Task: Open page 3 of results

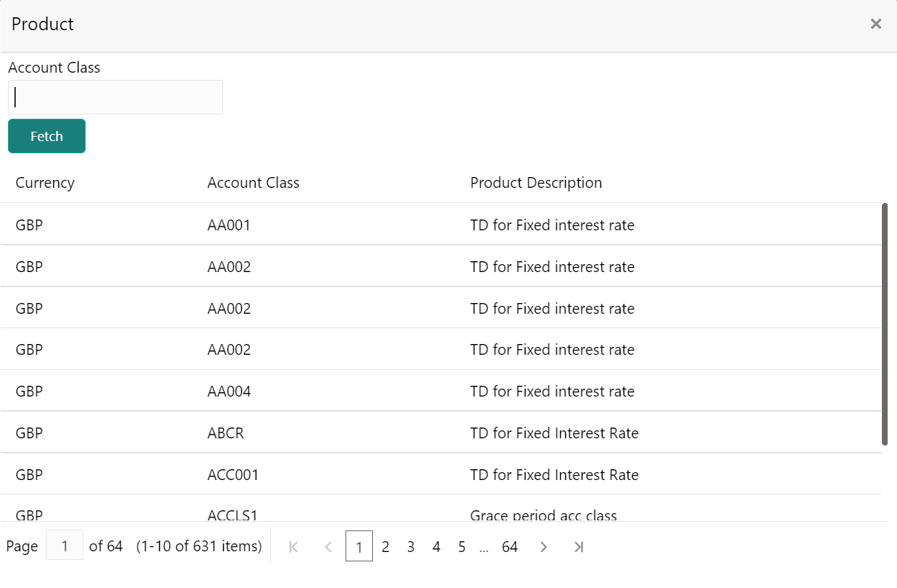Action: click(x=410, y=547)
